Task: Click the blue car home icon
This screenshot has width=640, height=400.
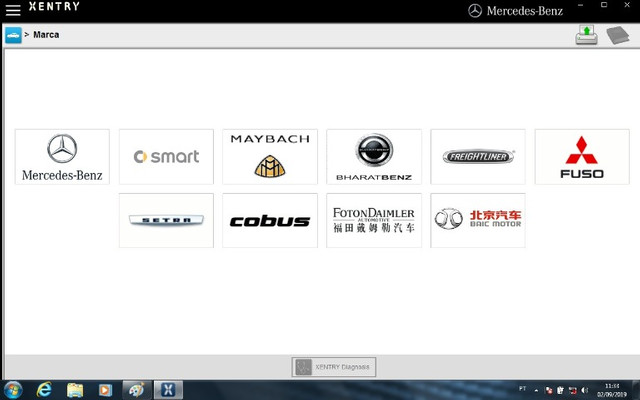Action: (13, 35)
